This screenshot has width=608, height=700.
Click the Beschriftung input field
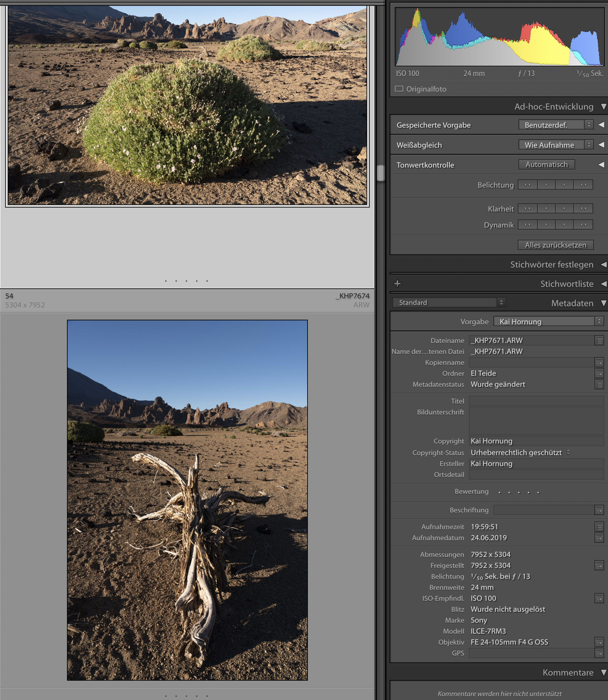[x=544, y=510]
